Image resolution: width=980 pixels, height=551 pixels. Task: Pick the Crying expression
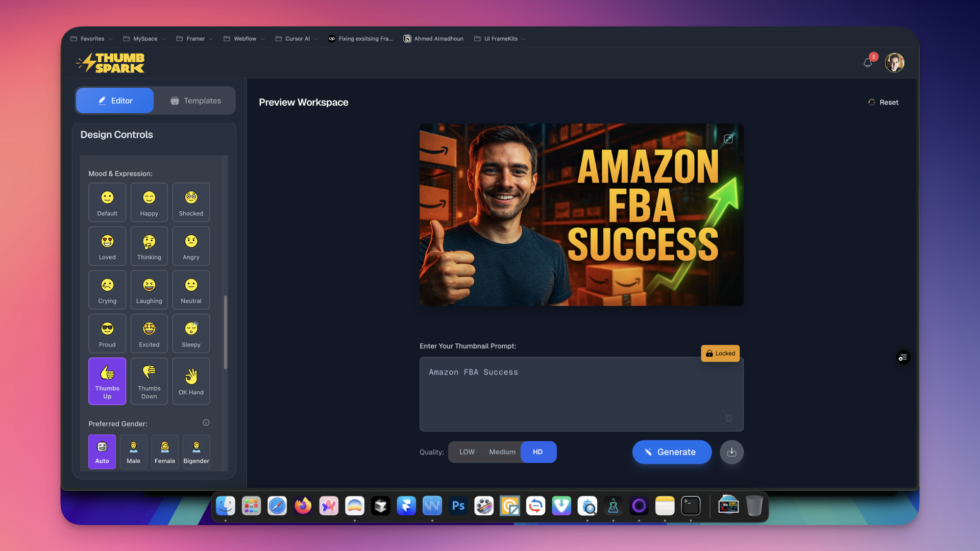coord(107,290)
